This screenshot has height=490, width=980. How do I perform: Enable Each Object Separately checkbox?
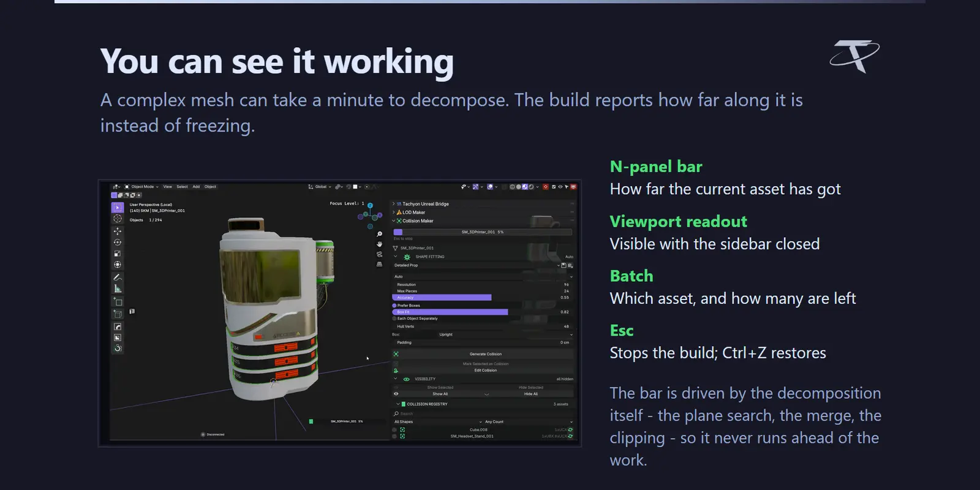(x=394, y=318)
